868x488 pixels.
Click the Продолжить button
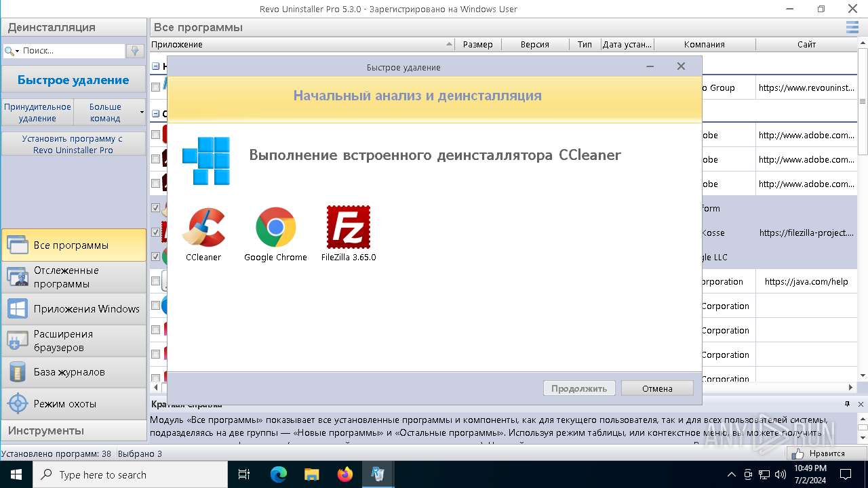(579, 388)
